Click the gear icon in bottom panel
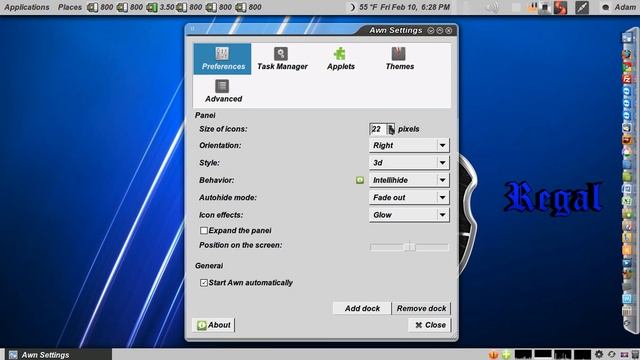Viewport: 640px width, 360px height. tap(599, 355)
